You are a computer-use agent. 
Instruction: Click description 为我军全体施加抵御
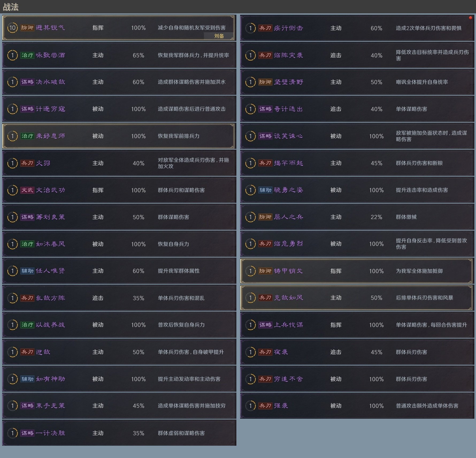point(419,271)
